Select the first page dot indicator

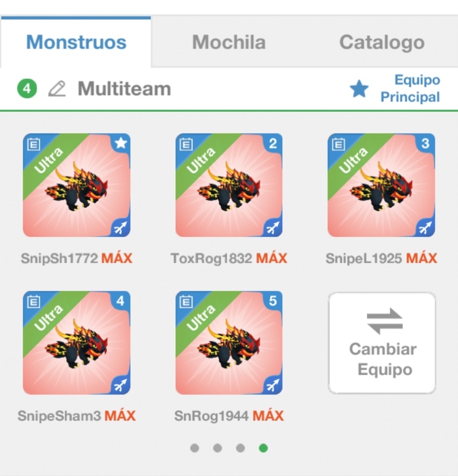(x=195, y=448)
